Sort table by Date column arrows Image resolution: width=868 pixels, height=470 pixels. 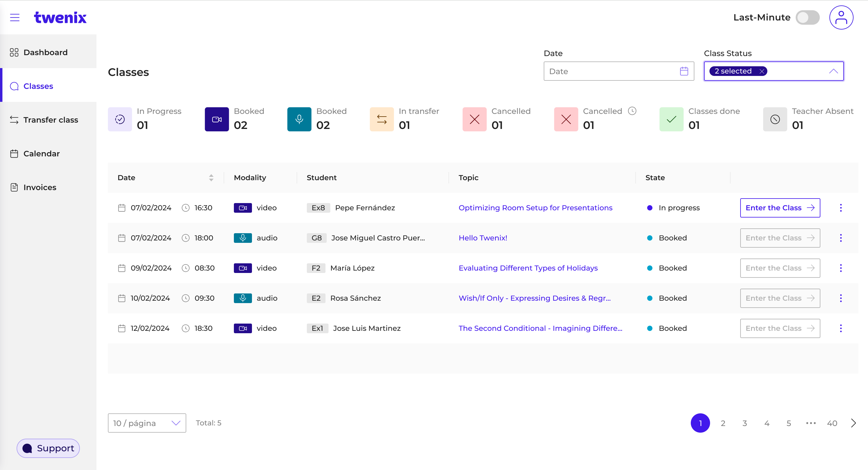point(211,177)
